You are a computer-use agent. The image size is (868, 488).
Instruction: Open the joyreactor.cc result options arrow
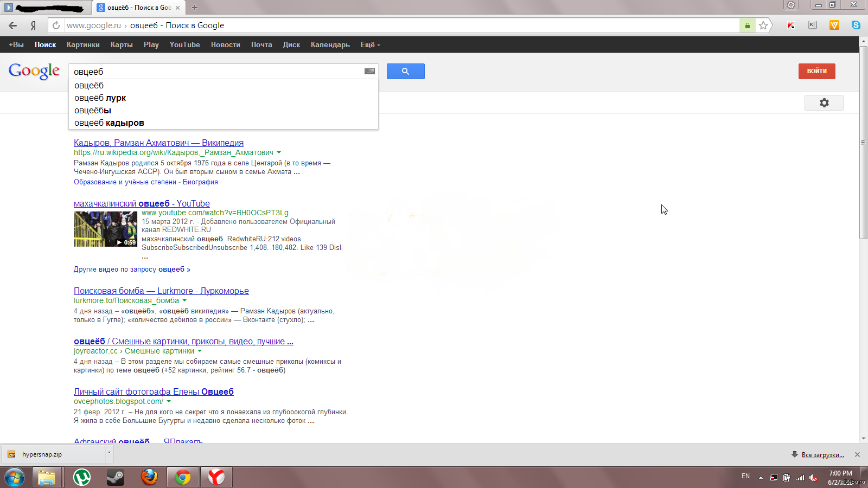pyautogui.click(x=200, y=351)
